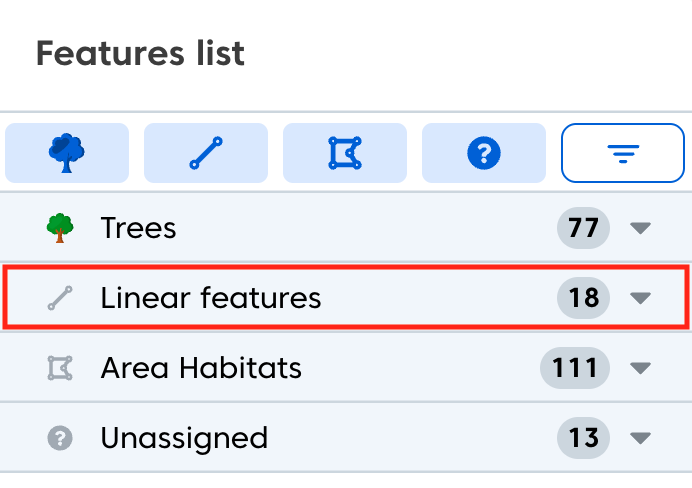
Task: Toggle the Trees filter button
Action: [x=67, y=153]
